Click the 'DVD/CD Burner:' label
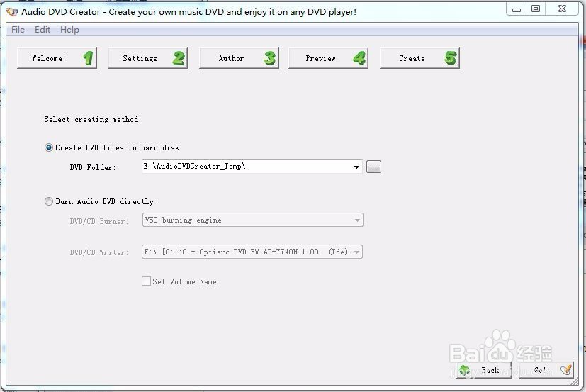 99,221
